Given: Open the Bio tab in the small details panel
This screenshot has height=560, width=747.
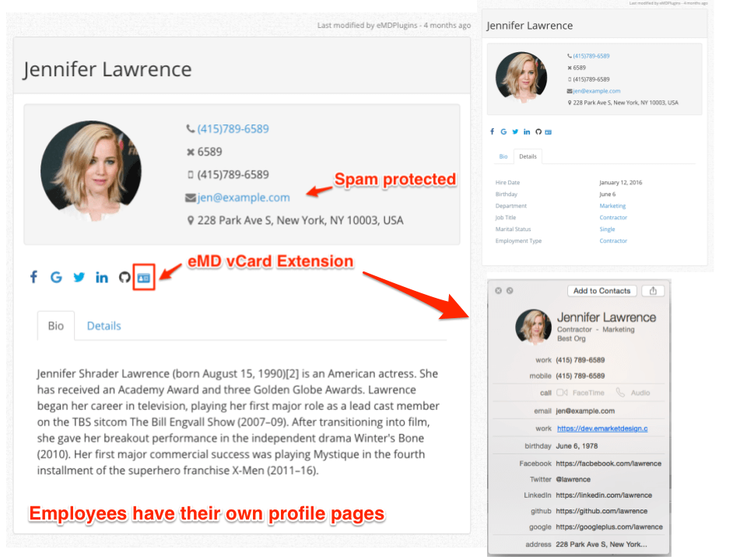Looking at the screenshot, I should (x=503, y=156).
